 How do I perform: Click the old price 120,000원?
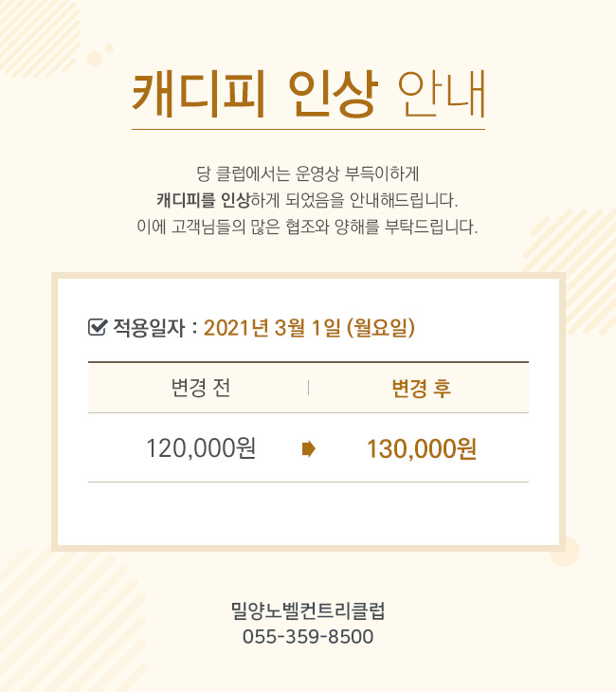coord(201,448)
